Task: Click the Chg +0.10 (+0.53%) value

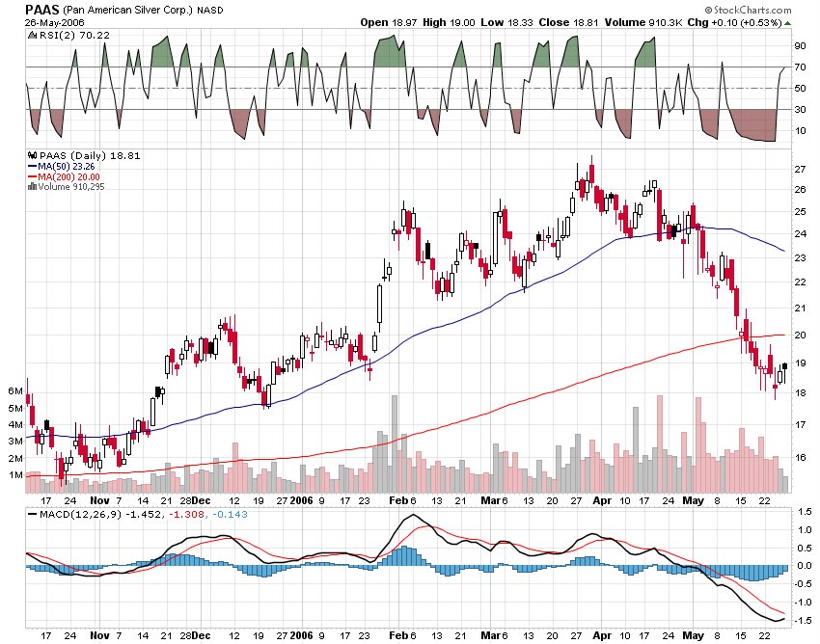Action: (735, 22)
